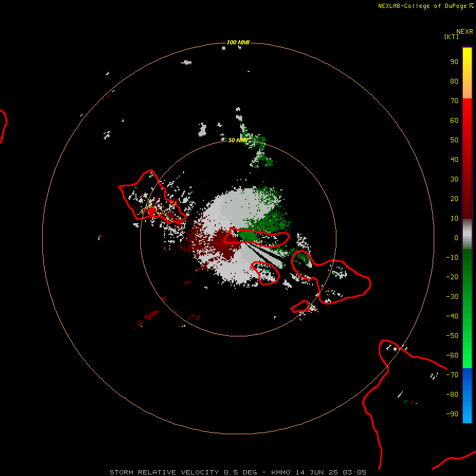The image size is (476, 476).
Task: Click the 50 value on the velocity scale
Action: [454, 140]
